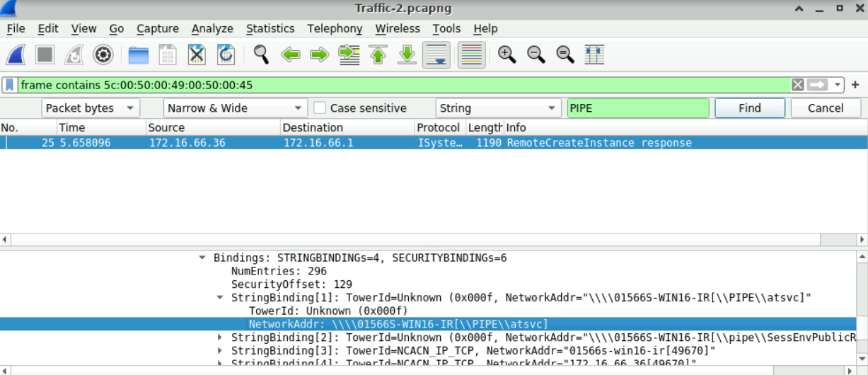This screenshot has height=375, width=868.
Task: Open the String search type dropdown
Action: coord(499,108)
